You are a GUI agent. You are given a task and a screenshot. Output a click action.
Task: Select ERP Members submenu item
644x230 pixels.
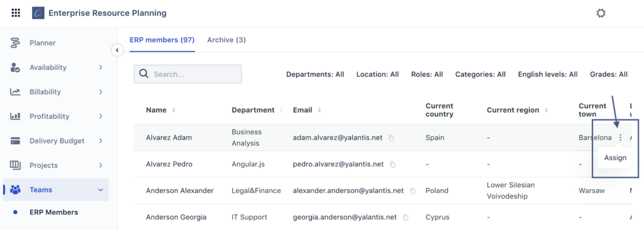54,212
